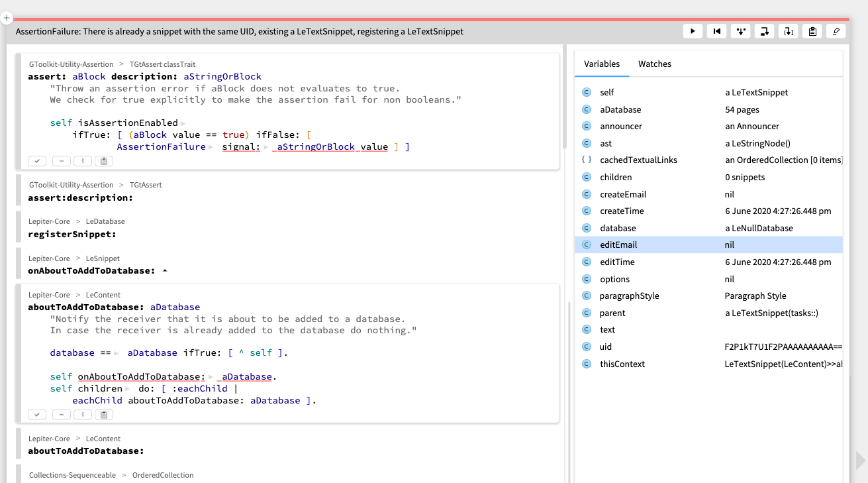Switch to the Variables tab
868x483 pixels.
[602, 64]
